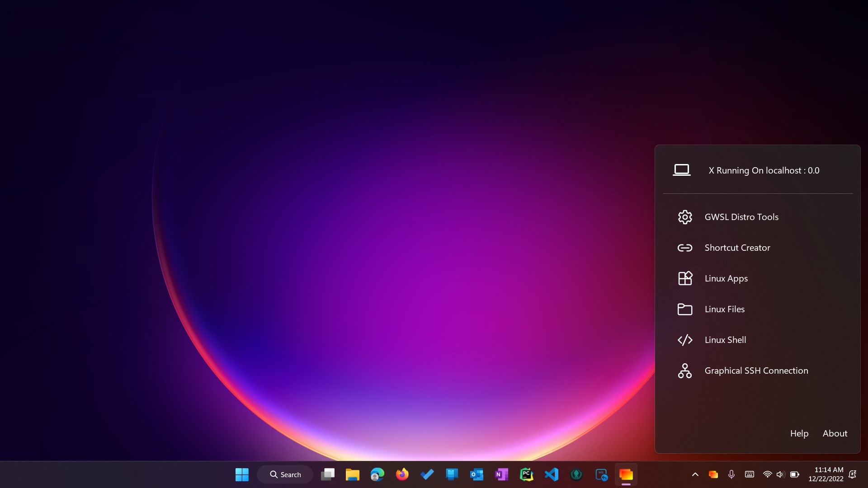Expand hidden icons in the system tray
Screen dimensions: 868x488
coord(695,474)
